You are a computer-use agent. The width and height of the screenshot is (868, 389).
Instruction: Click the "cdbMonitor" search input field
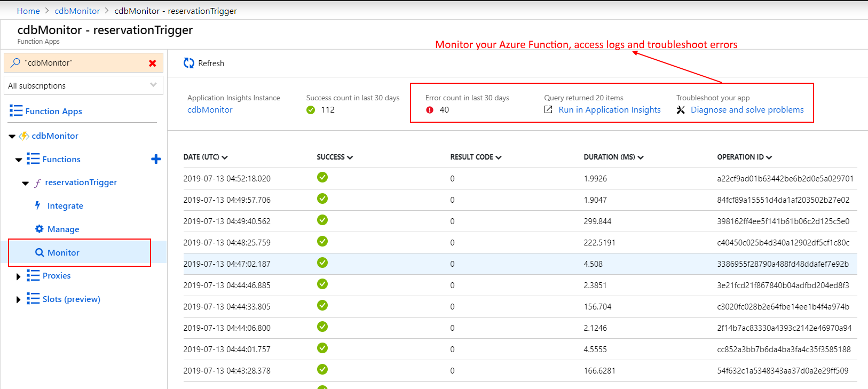pyautogui.click(x=83, y=63)
